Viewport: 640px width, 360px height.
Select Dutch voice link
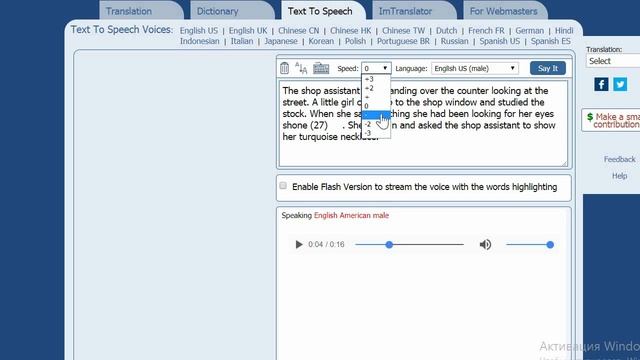click(447, 31)
